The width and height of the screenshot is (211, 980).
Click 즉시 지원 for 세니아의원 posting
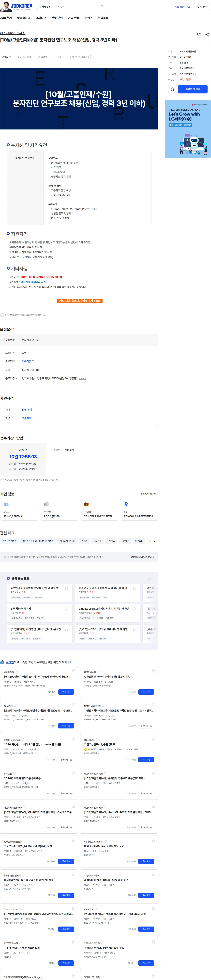[x=66, y=692]
